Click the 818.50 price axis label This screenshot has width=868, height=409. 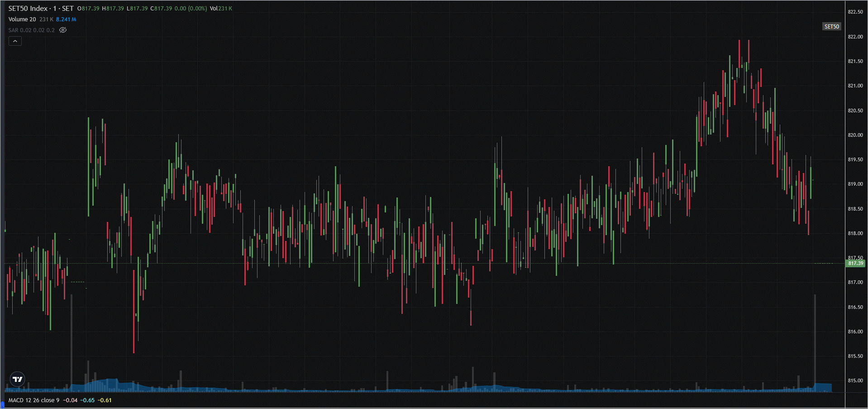[x=855, y=209]
